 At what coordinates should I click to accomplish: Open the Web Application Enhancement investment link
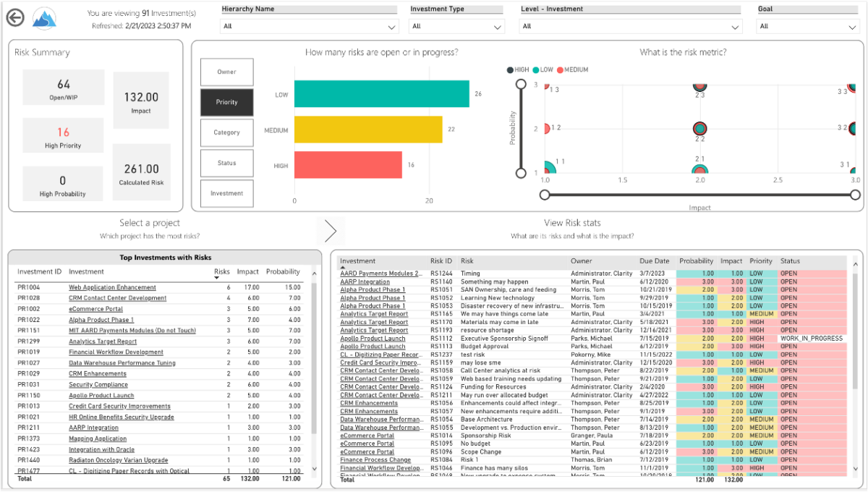112,287
